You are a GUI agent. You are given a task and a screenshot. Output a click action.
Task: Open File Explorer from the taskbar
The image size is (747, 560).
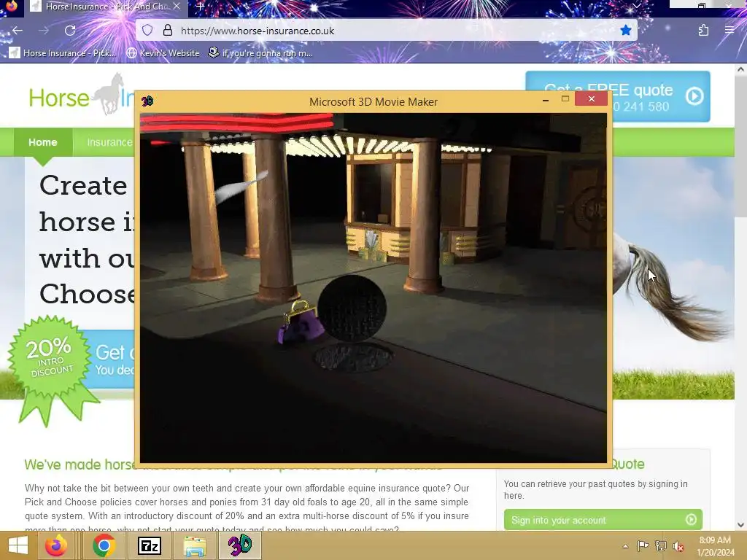pyautogui.click(x=195, y=545)
